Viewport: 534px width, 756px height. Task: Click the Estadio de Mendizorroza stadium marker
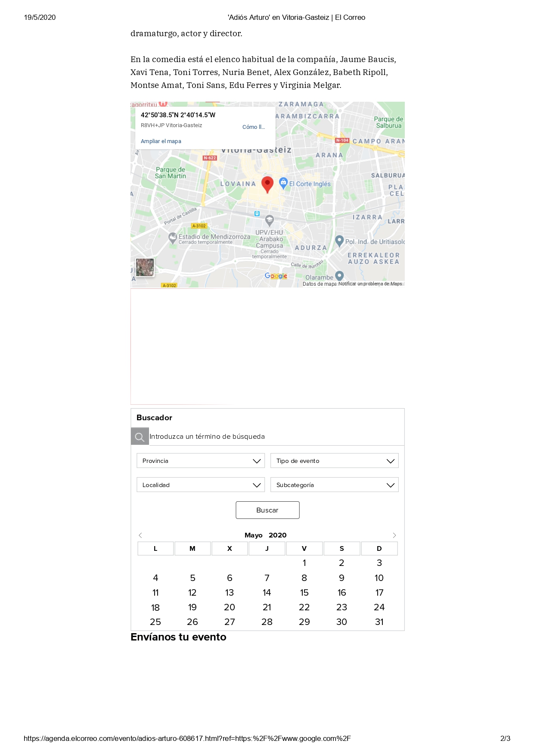click(173, 238)
